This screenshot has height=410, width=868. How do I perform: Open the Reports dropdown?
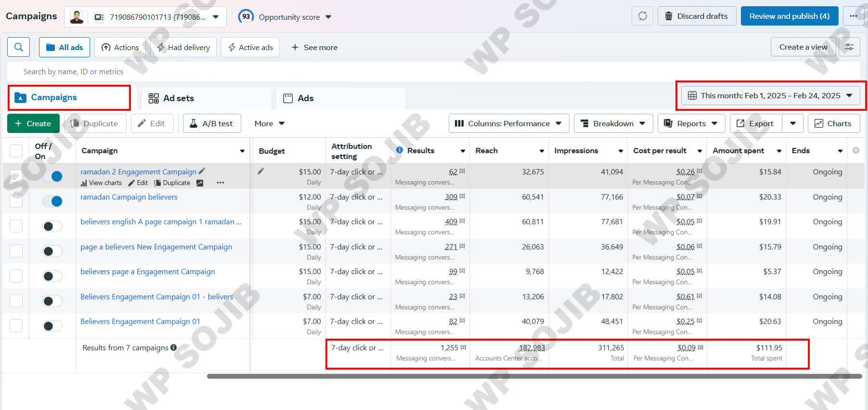(x=691, y=123)
